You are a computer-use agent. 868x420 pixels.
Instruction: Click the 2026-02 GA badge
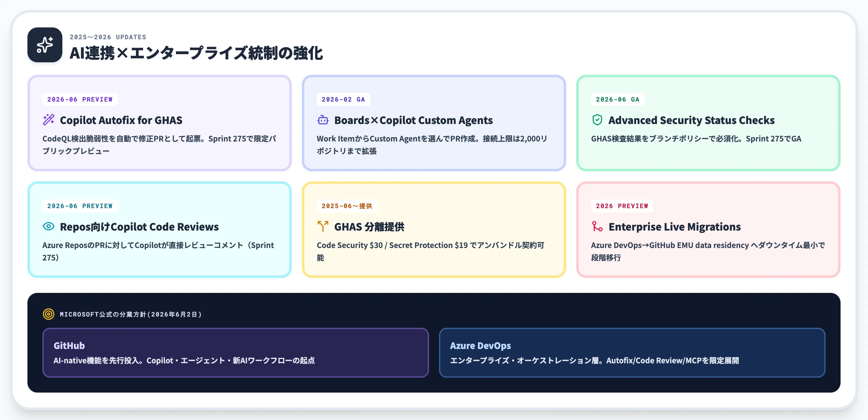pyautogui.click(x=343, y=99)
